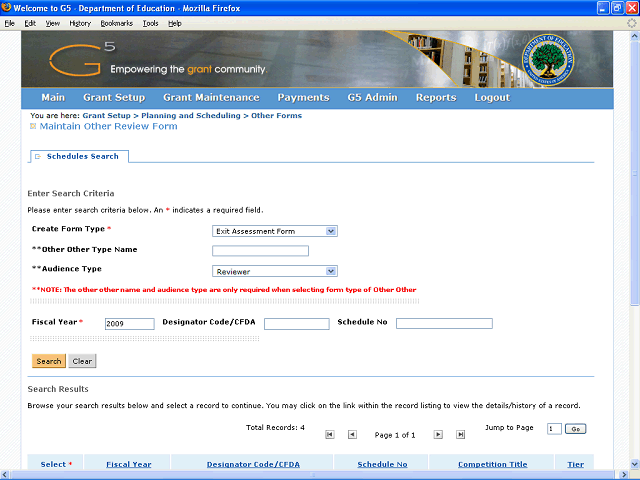This screenshot has width=640, height=480.
Task: Open the Bookmarks menu
Action: click(117, 24)
